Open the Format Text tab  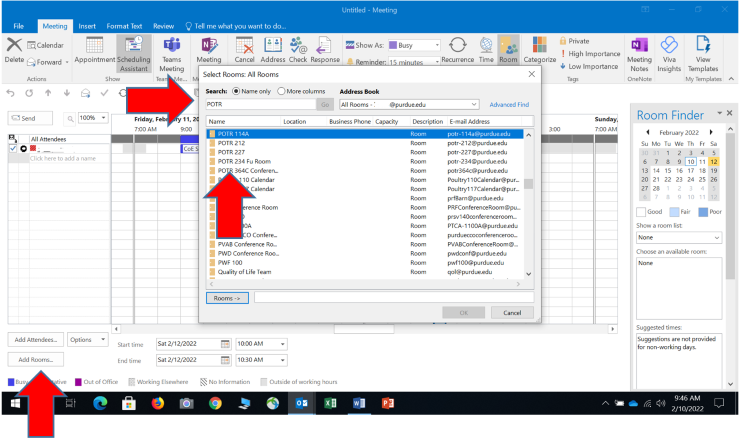point(125,24)
